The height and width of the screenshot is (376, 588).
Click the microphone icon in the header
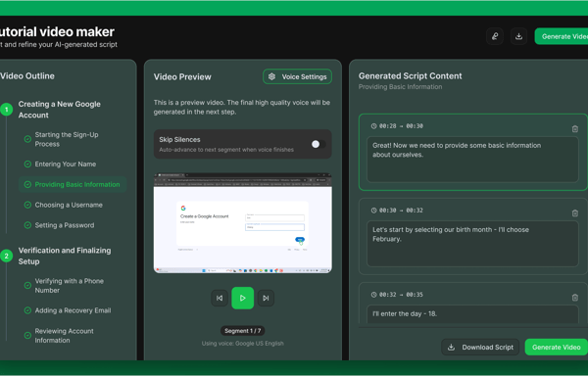click(x=495, y=36)
